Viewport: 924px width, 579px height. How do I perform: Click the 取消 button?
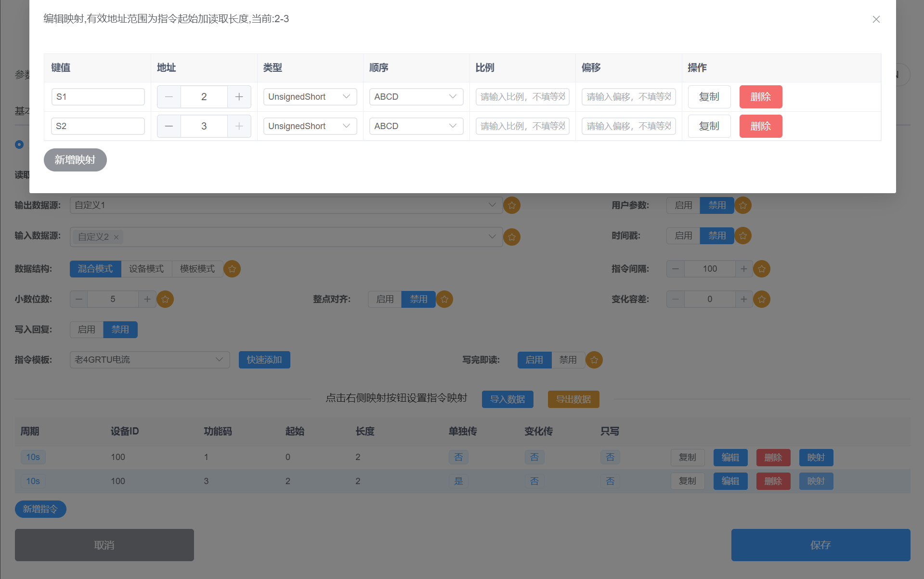[x=104, y=545]
